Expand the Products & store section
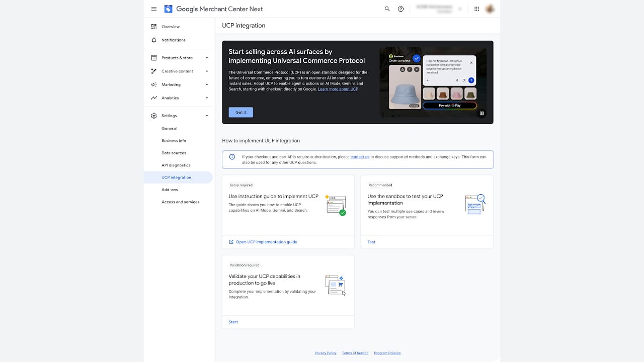This screenshot has height=362, width=644. [x=207, y=58]
